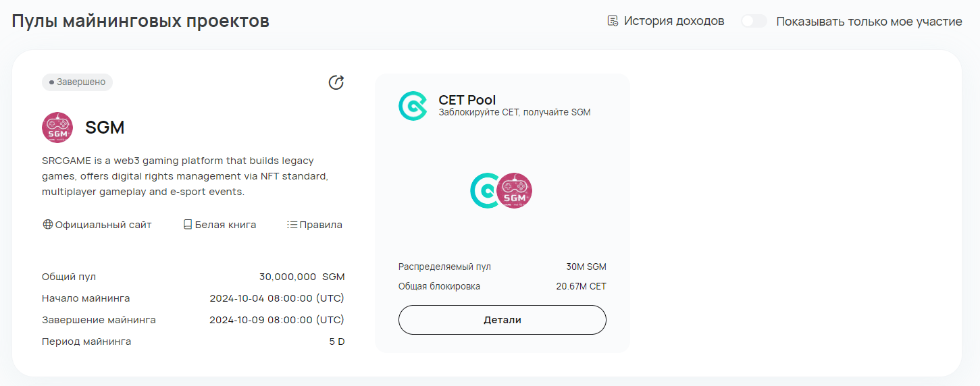Open Правила link
The width and height of the screenshot is (980, 386).
(x=321, y=225)
